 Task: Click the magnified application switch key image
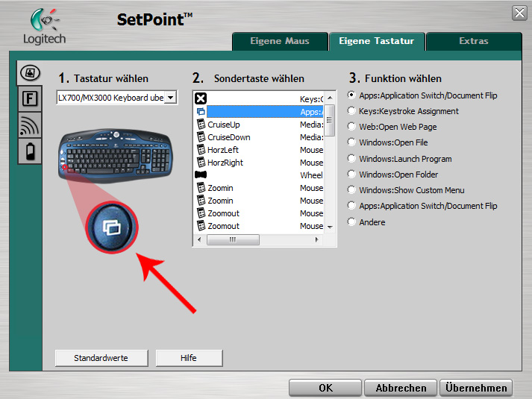click(x=112, y=227)
